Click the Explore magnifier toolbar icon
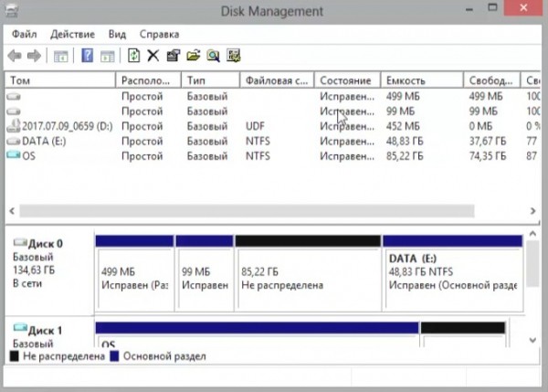This screenshot has width=548, height=392. click(213, 56)
